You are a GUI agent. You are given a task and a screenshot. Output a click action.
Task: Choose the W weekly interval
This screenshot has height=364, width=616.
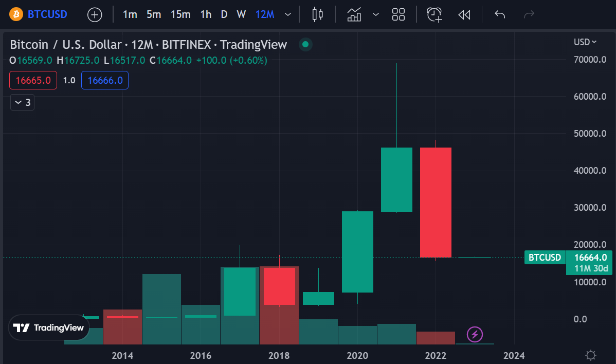241,14
